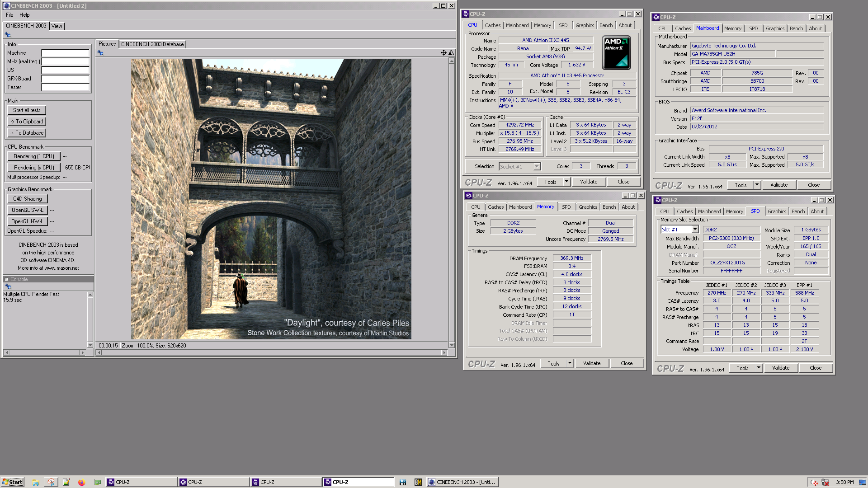868x488 pixels.
Task: Run Rendering (x CPU) benchmark
Action: tap(34, 168)
